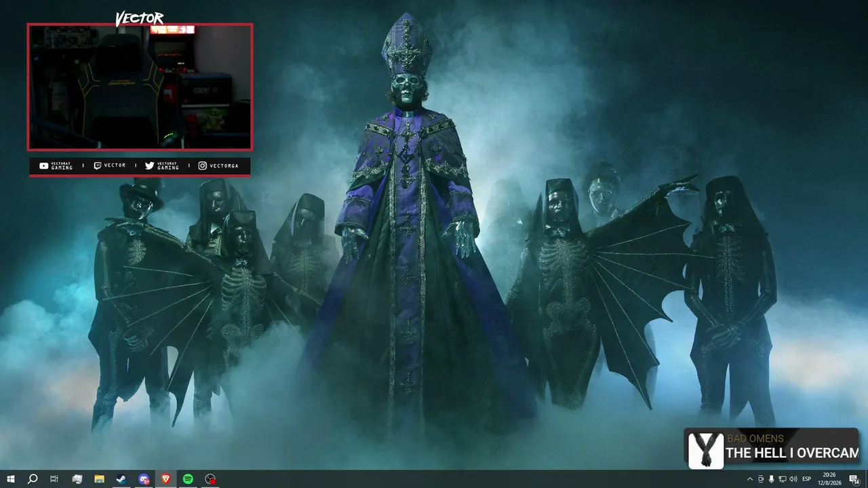Image resolution: width=868 pixels, height=488 pixels.
Task: Open the volume control in the tray
Action: [793, 479]
